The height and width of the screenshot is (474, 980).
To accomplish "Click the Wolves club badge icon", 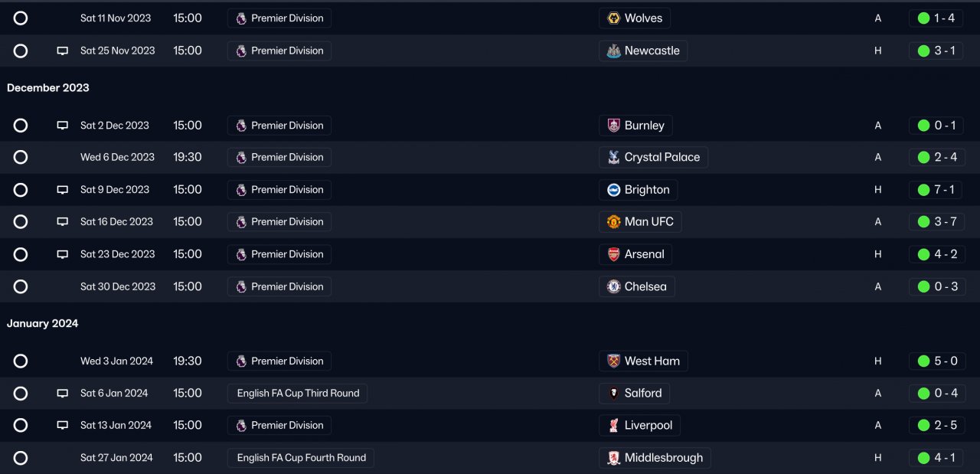I will click(613, 18).
